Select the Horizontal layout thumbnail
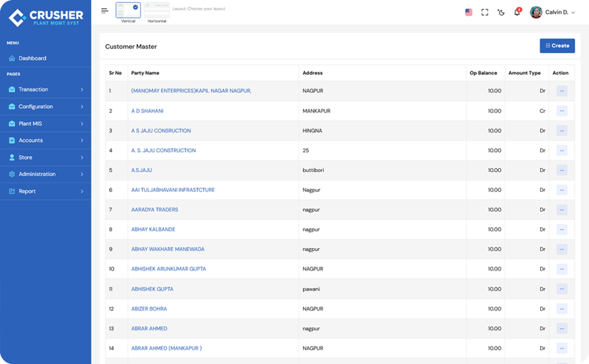Image resolution: width=589 pixels, height=364 pixels. click(157, 10)
